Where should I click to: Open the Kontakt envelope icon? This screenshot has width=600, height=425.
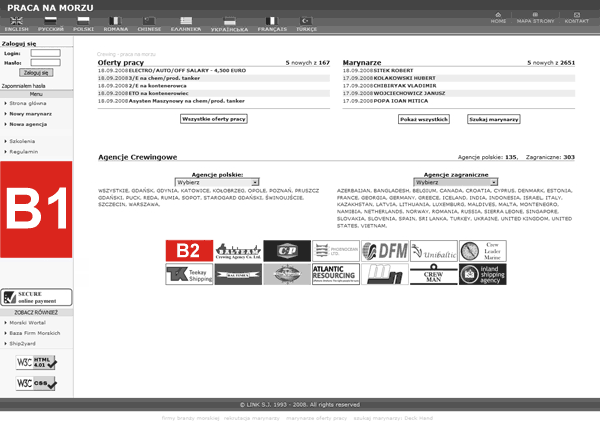(577, 15)
